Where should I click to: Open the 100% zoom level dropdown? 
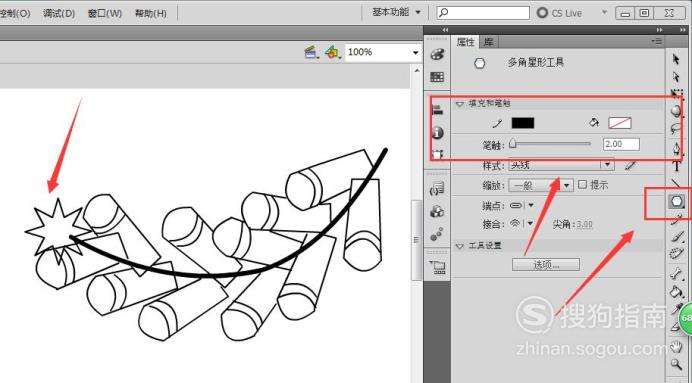click(382, 53)
